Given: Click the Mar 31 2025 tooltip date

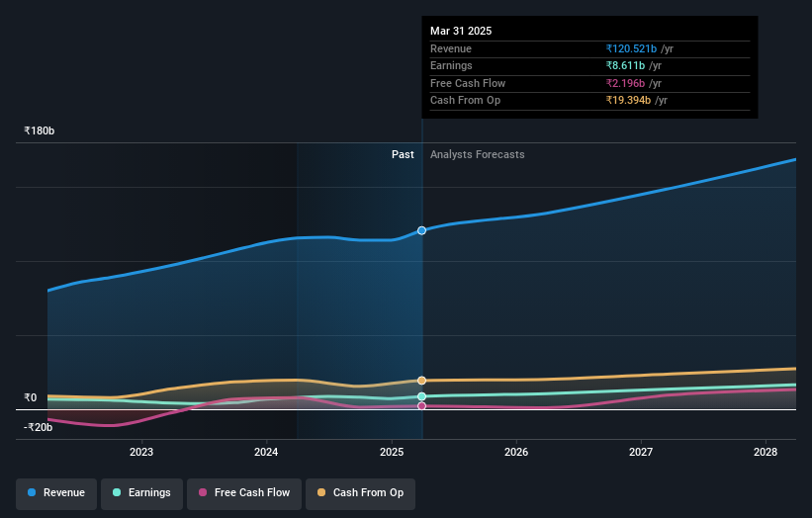Looking at the screenshot, I should (461, 31).
